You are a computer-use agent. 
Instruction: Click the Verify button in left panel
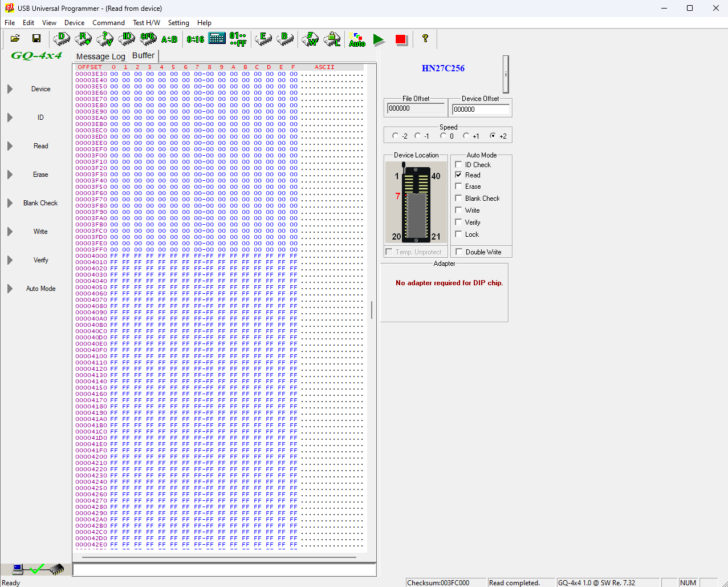tap(40, 260)
